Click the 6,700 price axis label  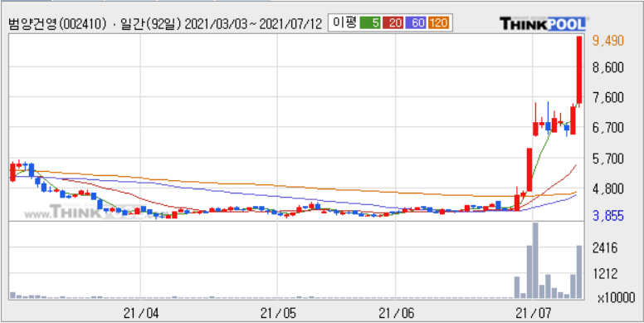pyautogui.click(x=608, y=128)
